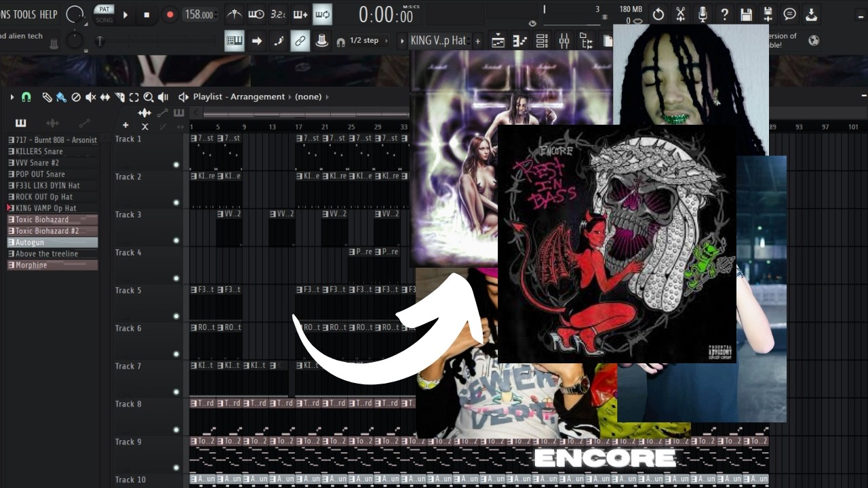This screenshot has width=868, height=488.
Task: Toggle typing keyboard to piano
Action: pos(234,41)
